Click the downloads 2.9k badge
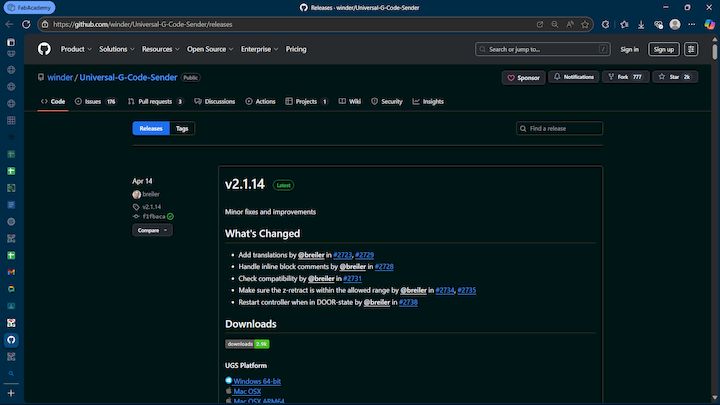 click(x=247, y=344)
